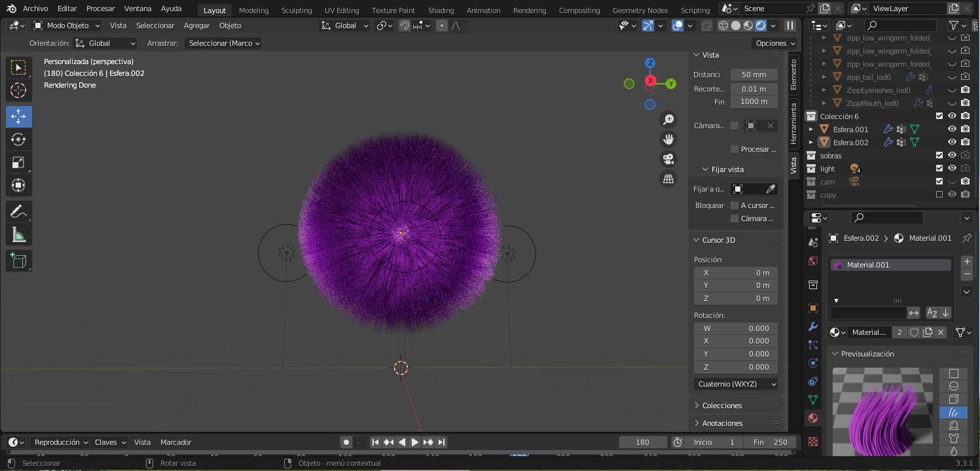Viewport: 980px width, 471px height.
Task: Switch to solid viewport shading
Action: click(x=736, y=26)
